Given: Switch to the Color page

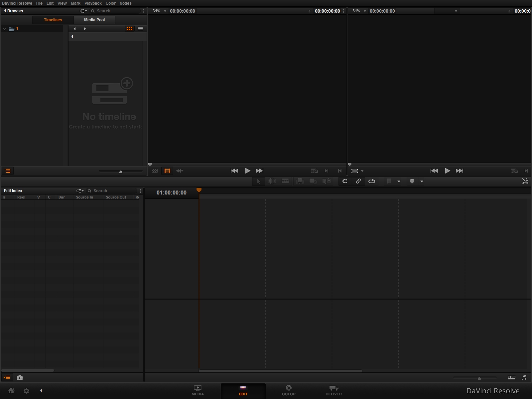Looking at the screenshot, I should [288, 390].
